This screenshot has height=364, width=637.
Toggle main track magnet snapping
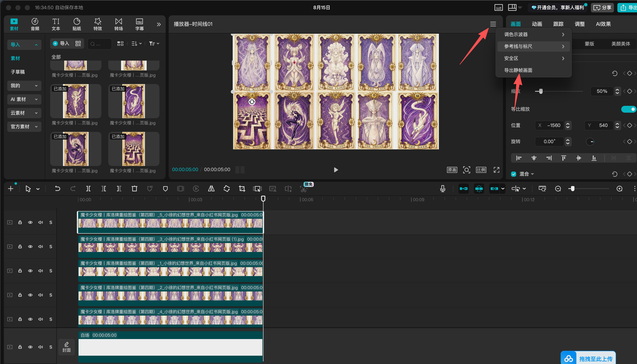pos(463,189)
